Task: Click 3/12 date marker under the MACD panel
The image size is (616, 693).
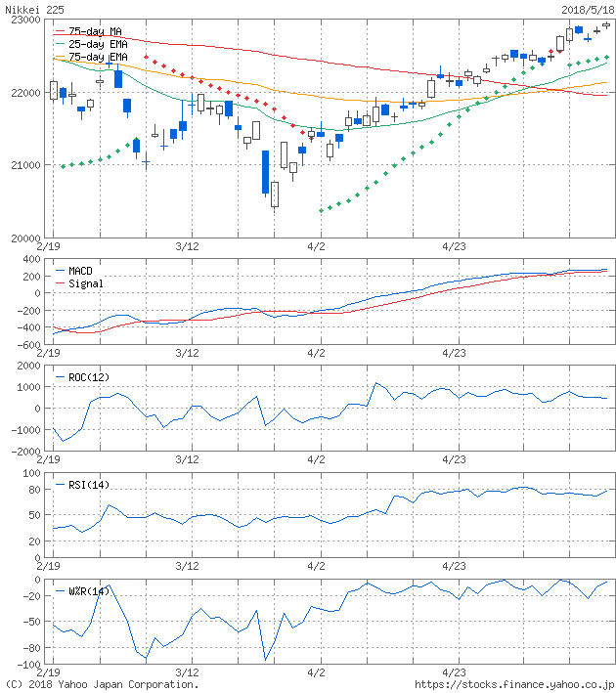Action: tap(187, 353)
